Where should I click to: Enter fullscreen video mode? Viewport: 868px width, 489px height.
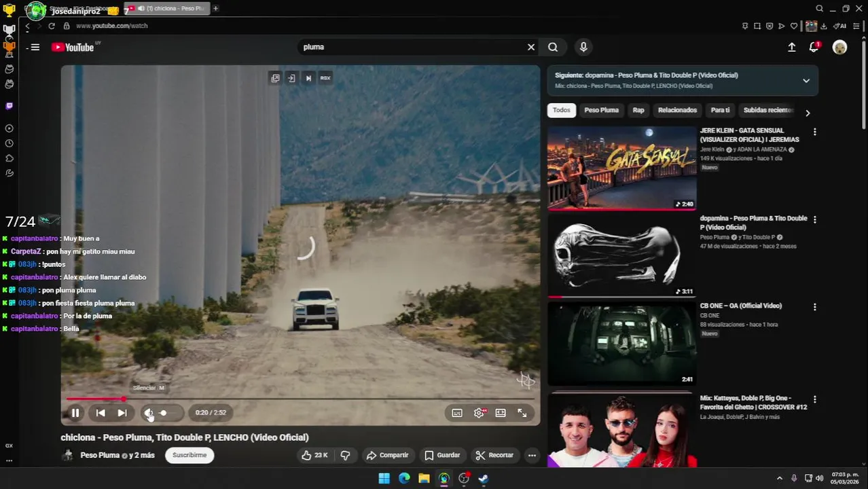(x=522, y=413)
